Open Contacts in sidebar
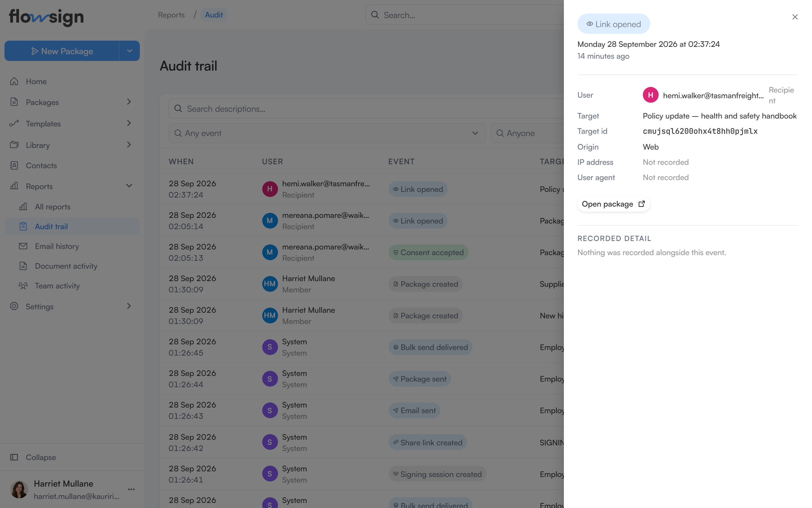The width and height of the screenshot is (812, 508). pos(72,165)
